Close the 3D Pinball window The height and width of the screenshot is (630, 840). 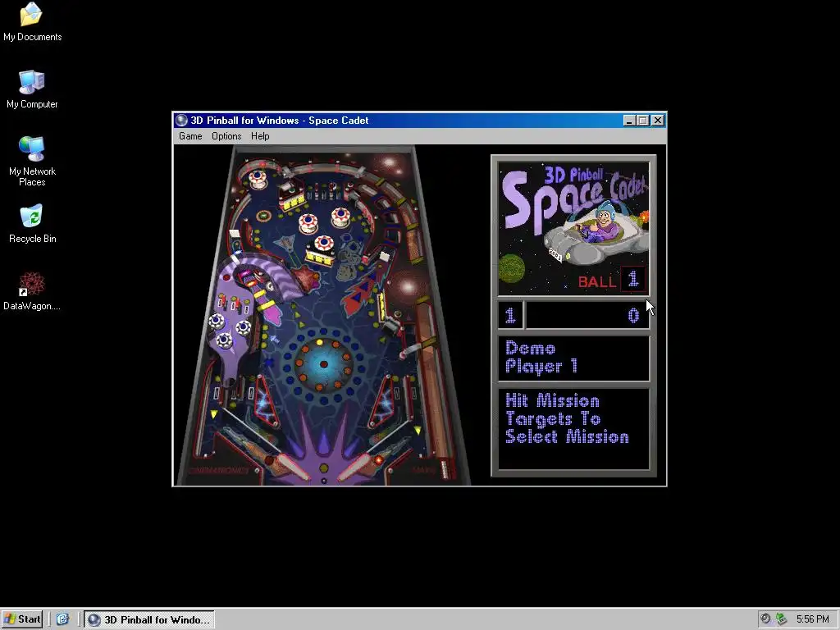pyautogui.click(x=658, y=121)
